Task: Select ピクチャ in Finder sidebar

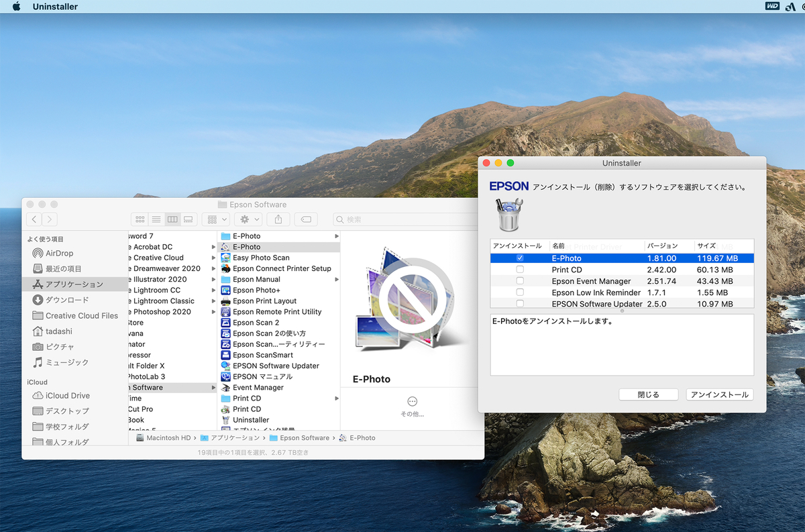Action: tap(54, 347)
